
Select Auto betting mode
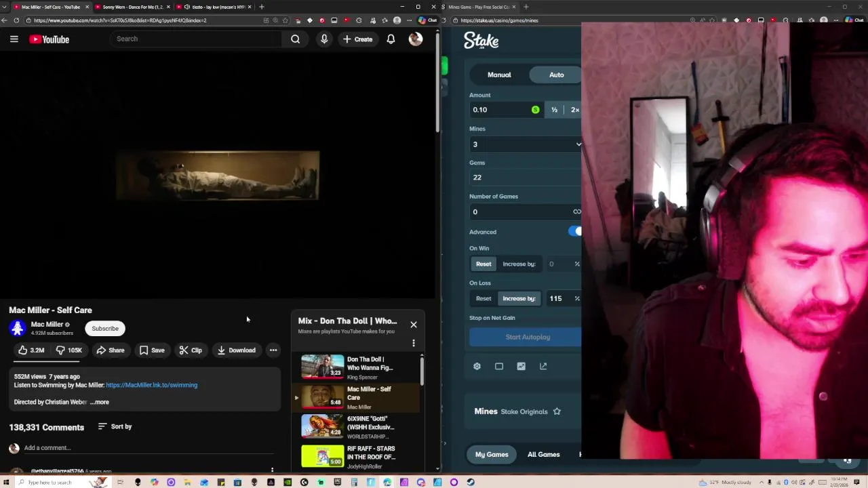point(556,75)
